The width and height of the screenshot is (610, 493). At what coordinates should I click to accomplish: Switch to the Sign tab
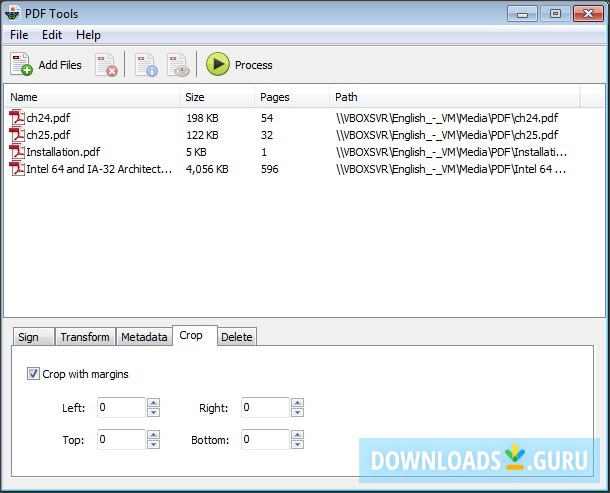pyautogui.click(x=33, y=337)
